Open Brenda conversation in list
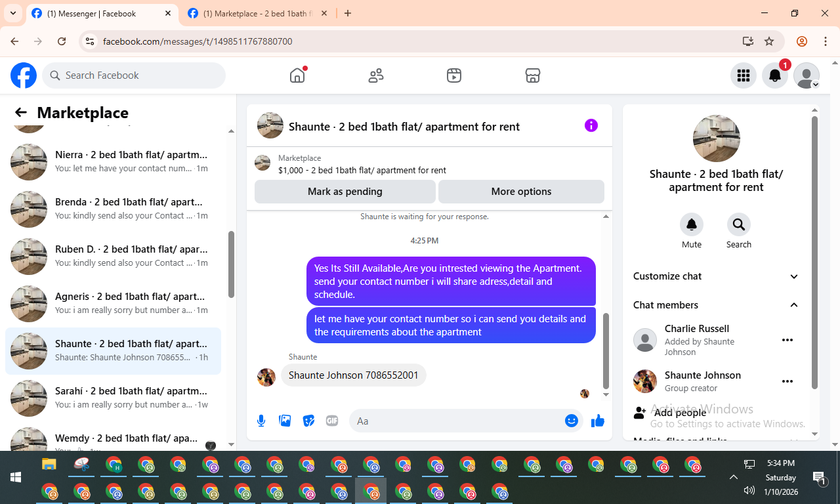The height and width of the screenshot is (504, 840). [x=113, y=209]
